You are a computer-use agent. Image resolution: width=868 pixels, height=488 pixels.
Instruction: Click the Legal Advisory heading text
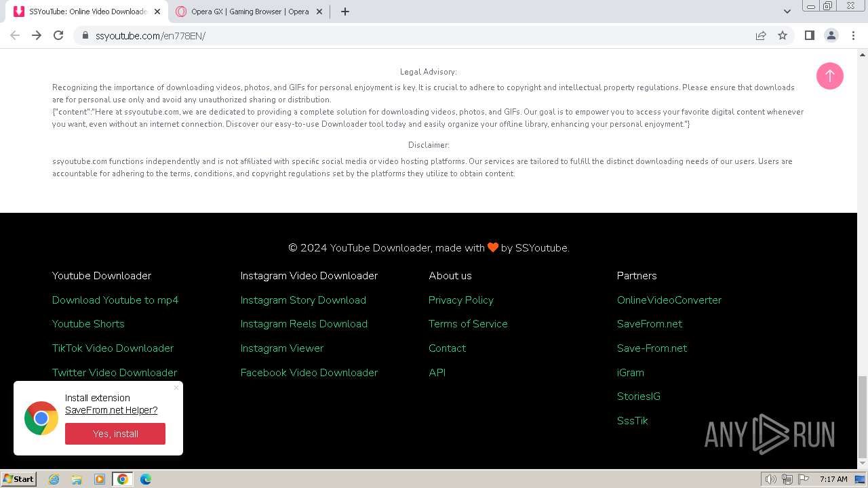click(x=429, y=72)
